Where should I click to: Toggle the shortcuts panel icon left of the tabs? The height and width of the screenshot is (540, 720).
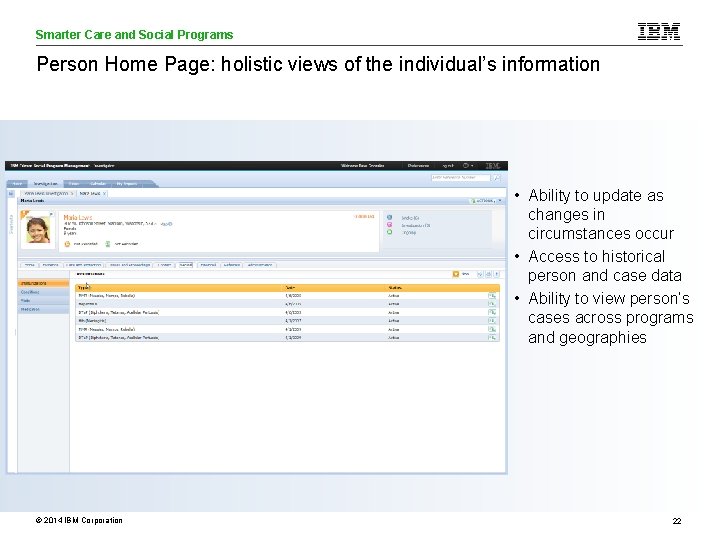coord(11,193)
